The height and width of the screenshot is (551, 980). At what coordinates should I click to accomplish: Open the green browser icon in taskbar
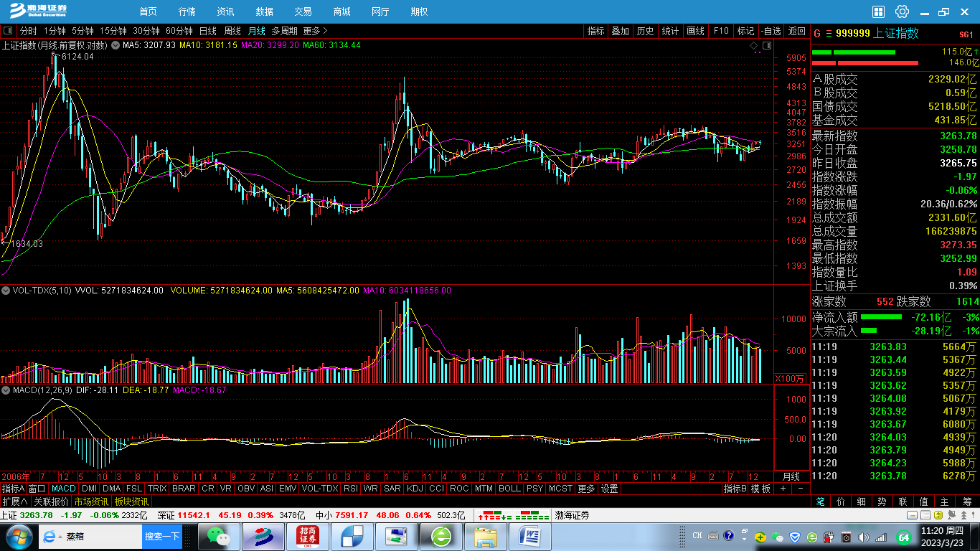click(440, 536)
